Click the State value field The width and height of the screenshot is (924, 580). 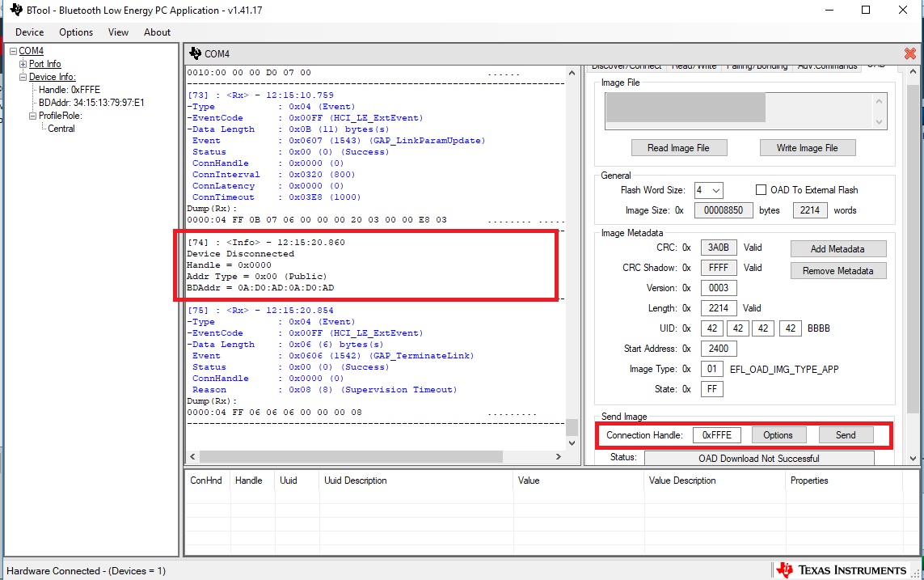(x=712, y=389)
